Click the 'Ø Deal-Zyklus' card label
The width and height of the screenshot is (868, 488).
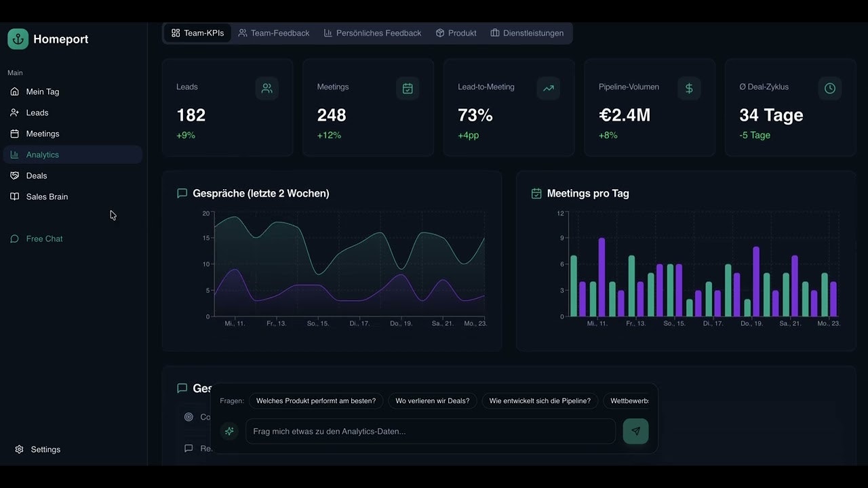point(764,87)
